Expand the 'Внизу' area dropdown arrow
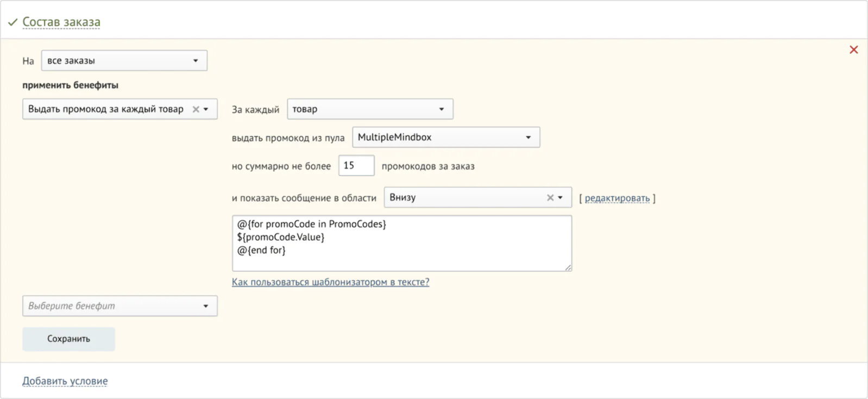868x399 pixels. pos(561,197)
